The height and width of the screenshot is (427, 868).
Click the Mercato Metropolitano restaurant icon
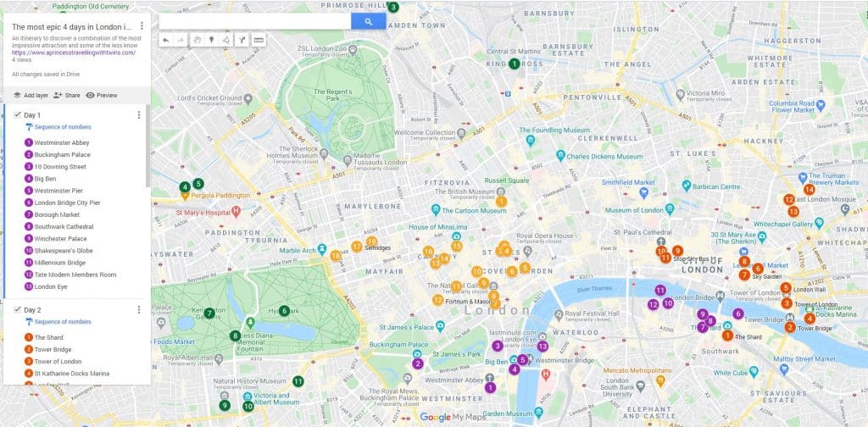click(x=660, y=380)
